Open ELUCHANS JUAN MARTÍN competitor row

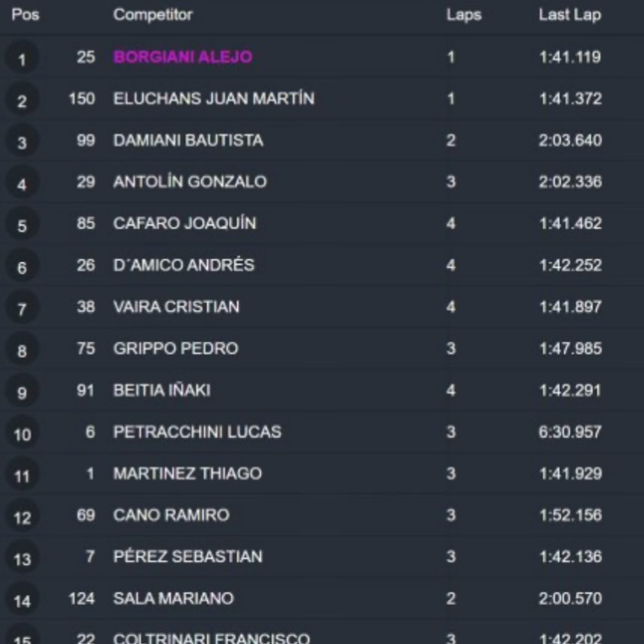pyautogui.click(x=322, y=99)
